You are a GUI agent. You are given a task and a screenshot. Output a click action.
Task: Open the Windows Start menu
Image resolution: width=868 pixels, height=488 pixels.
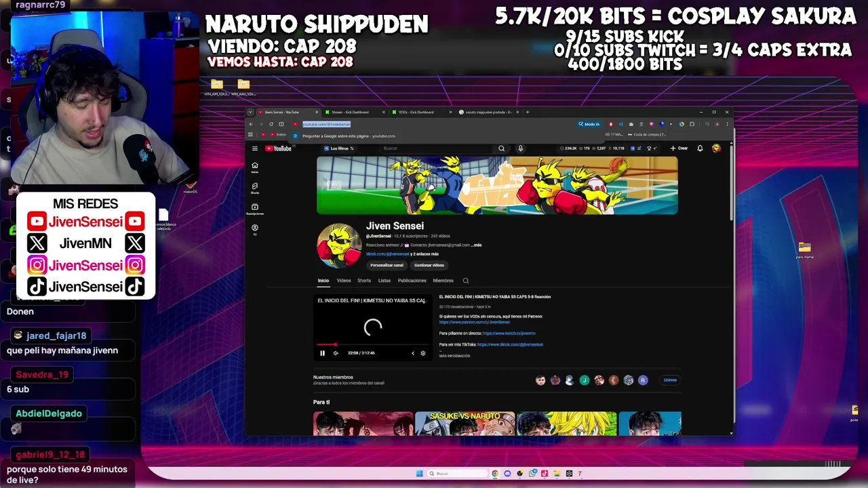point(419,474)
